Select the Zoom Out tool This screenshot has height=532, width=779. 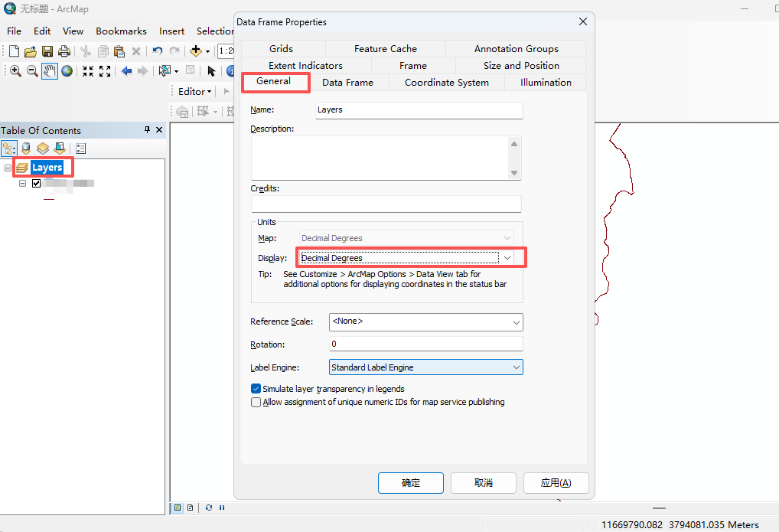pos(32,71)
